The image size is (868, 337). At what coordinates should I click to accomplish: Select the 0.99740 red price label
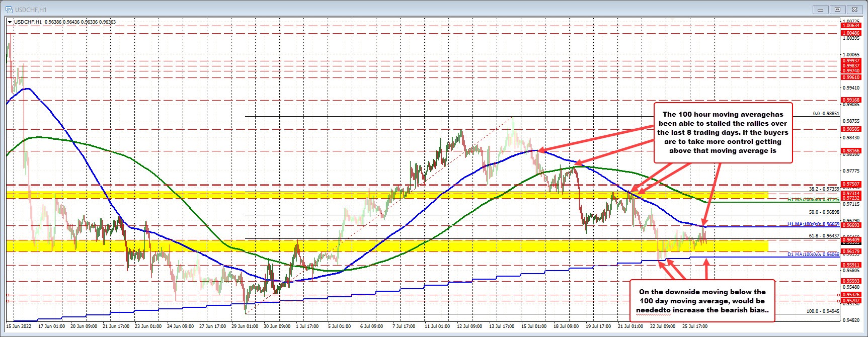(x=851, y=71)
